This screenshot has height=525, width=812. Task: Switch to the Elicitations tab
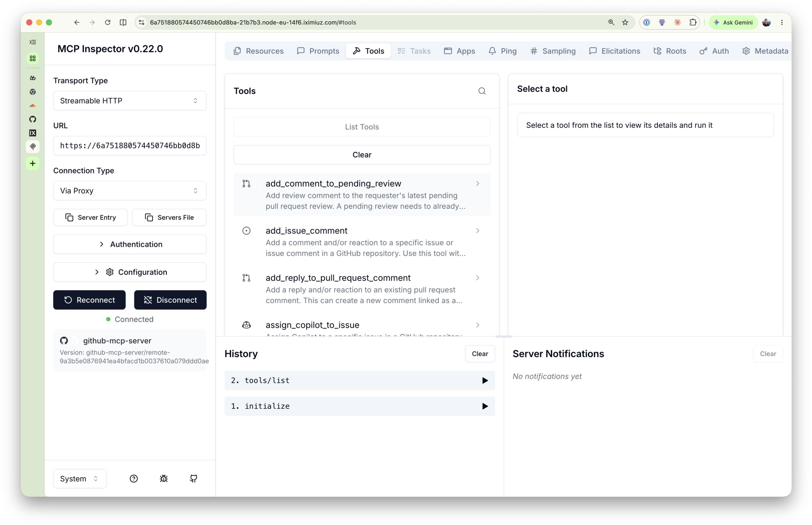tap(614, 51)
